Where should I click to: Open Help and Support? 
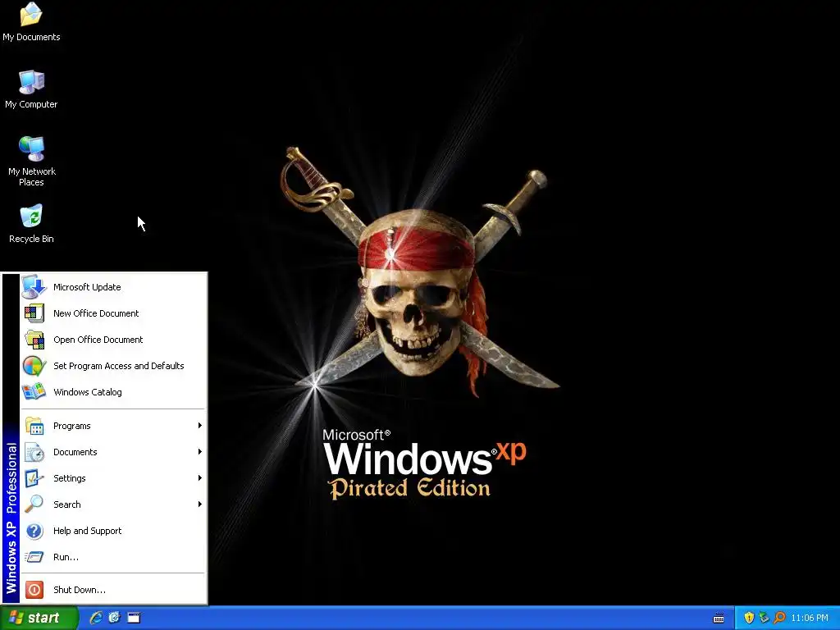(x=113, y=531)
